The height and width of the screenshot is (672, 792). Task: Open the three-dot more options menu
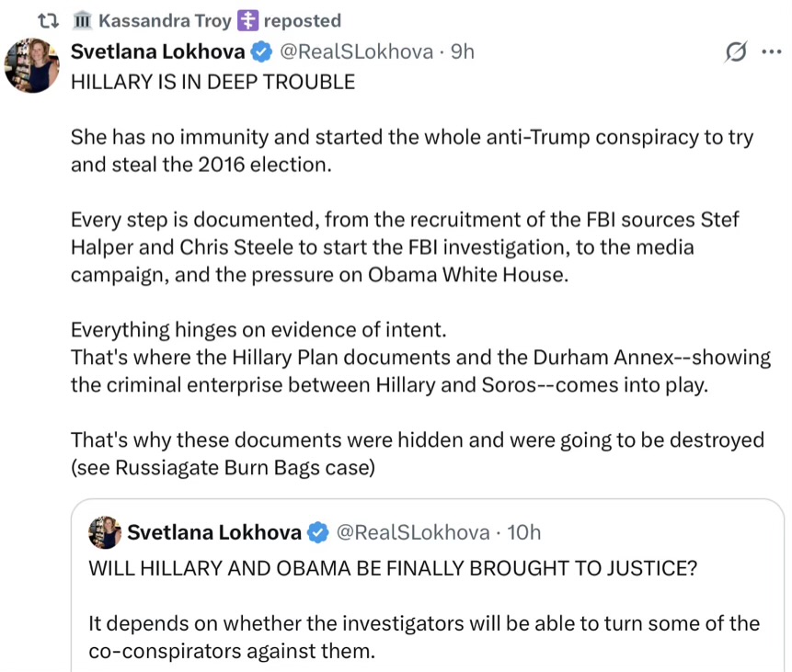click(771, 52)
